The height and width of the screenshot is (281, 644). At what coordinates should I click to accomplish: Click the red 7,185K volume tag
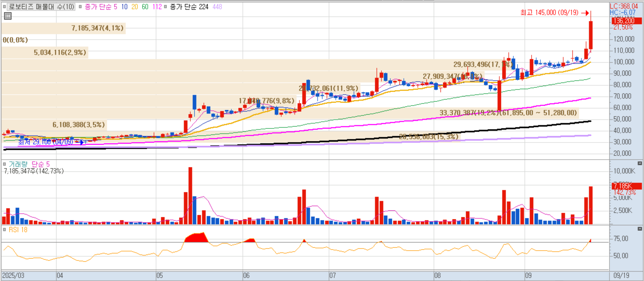(x=626, y=186)
